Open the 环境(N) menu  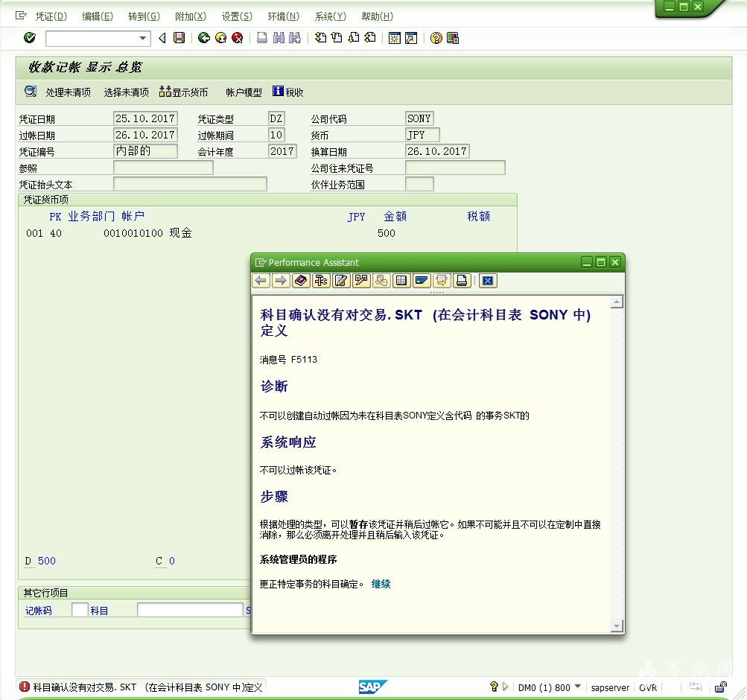(x=284, y=16)
